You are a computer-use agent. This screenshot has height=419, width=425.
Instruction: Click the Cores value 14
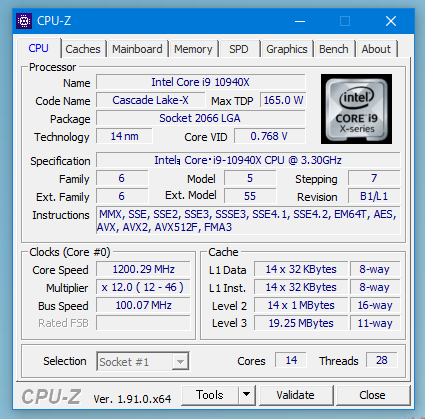tap(291, 360)
